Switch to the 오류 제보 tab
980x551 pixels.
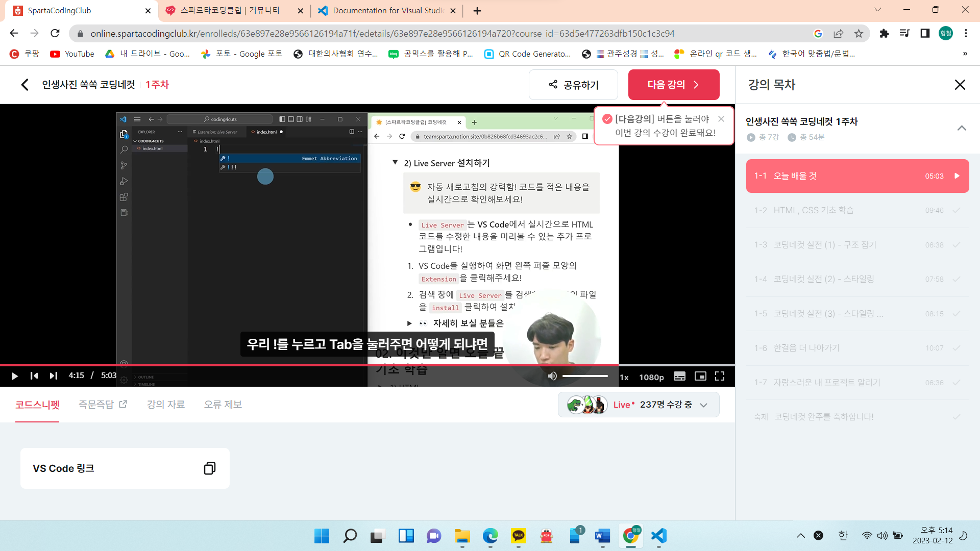[223, 405]
